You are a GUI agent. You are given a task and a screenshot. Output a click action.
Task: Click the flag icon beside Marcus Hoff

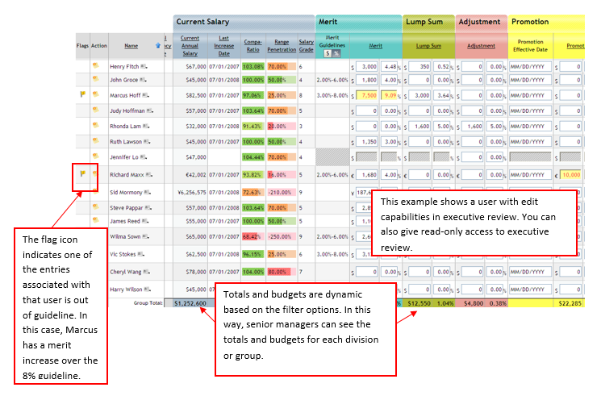click(83, 95)
